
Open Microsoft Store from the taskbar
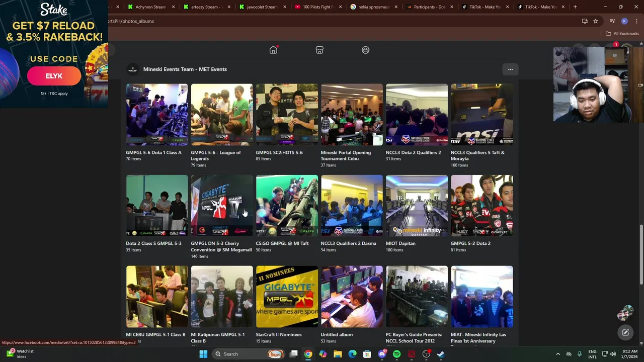click(367, 354)
